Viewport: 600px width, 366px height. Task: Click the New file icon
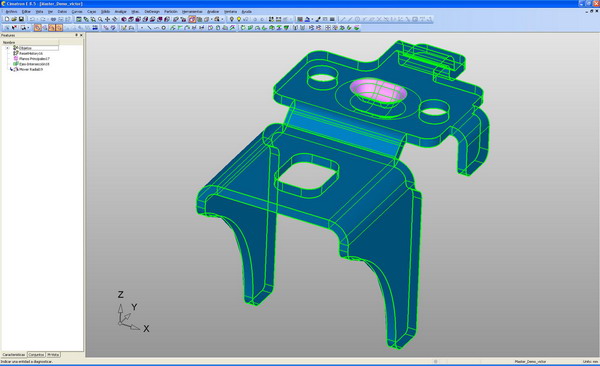tap(7, 19)
